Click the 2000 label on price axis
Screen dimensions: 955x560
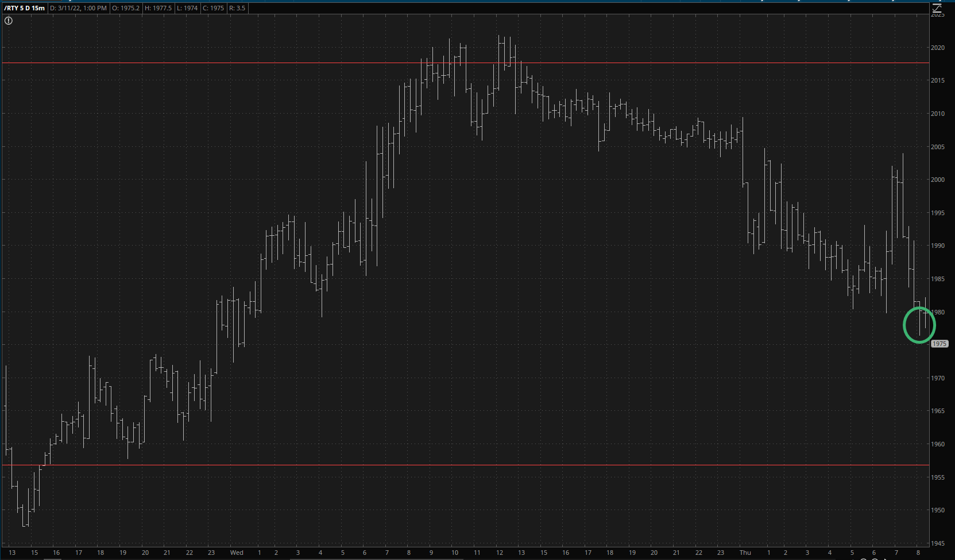coord(937,180)
